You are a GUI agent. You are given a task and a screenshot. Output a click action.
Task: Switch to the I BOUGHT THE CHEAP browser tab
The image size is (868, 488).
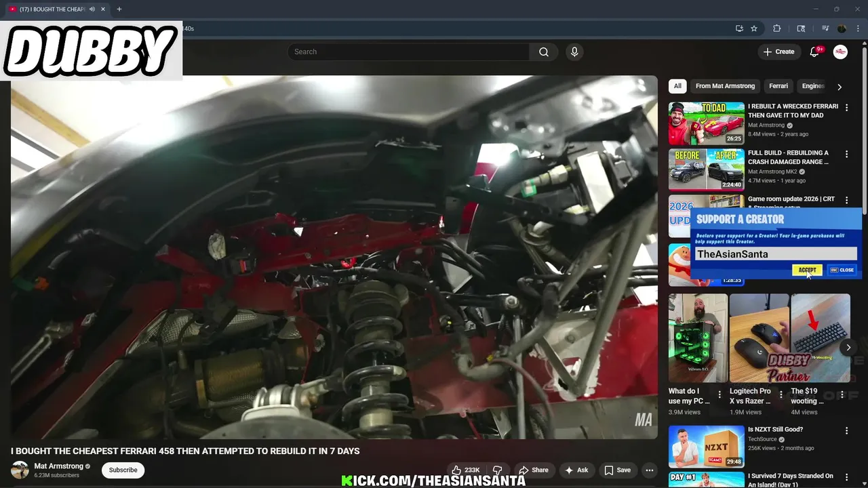tap(53, 9)
